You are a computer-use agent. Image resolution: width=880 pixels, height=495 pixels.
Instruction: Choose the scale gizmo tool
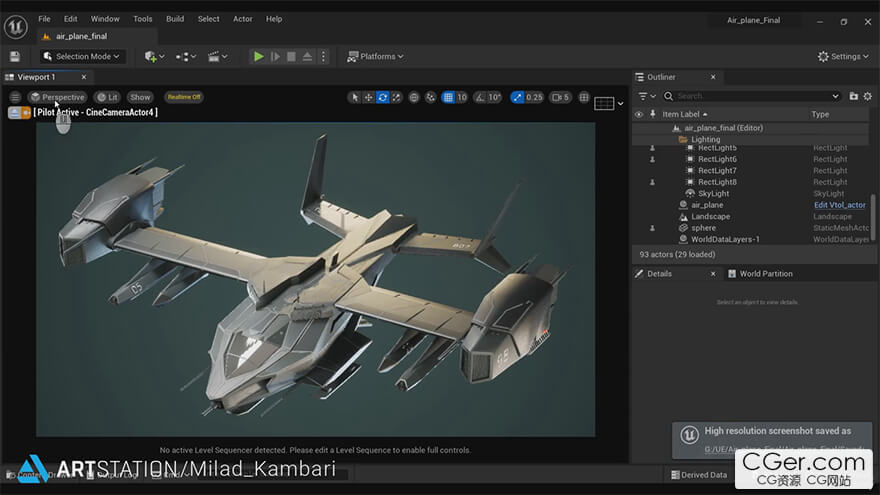[x=396, y=97]
